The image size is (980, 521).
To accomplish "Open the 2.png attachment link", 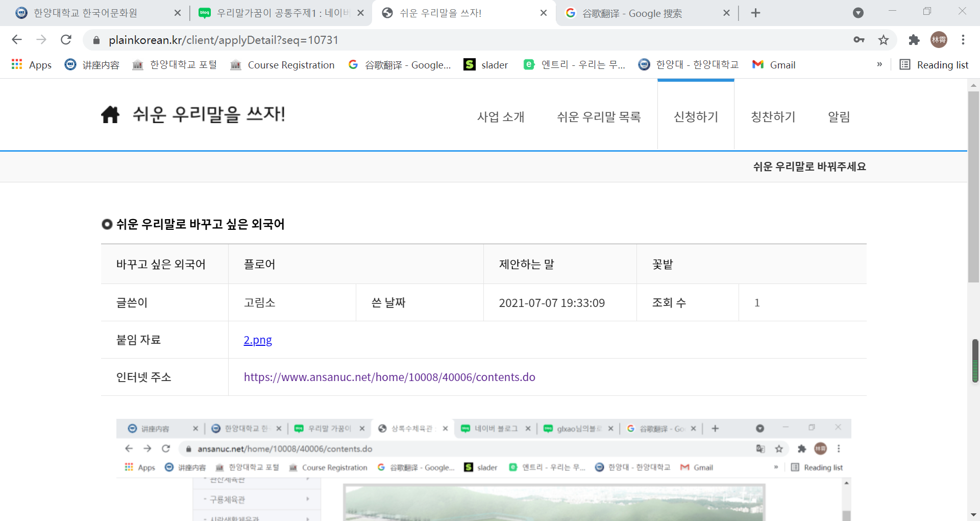I will click(258, 340).
